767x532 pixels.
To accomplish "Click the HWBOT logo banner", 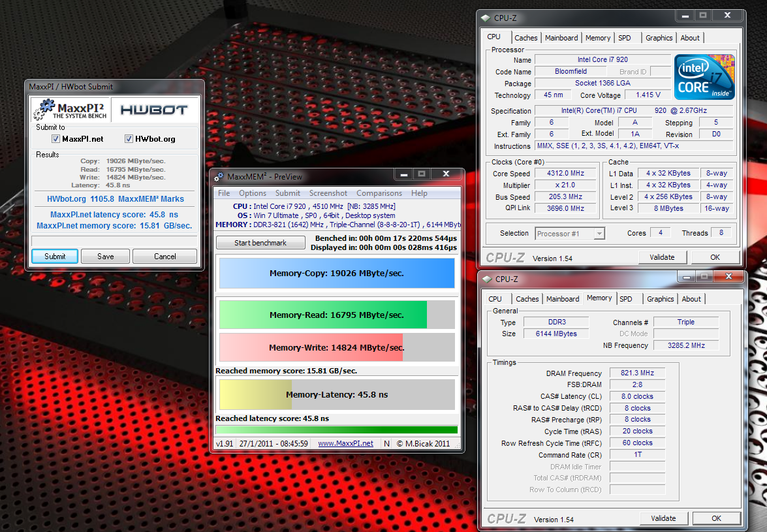I will (154, 110).
